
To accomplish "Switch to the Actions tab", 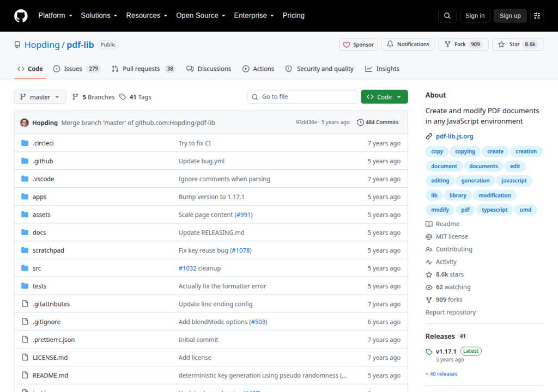I will (x=258, y=69).
